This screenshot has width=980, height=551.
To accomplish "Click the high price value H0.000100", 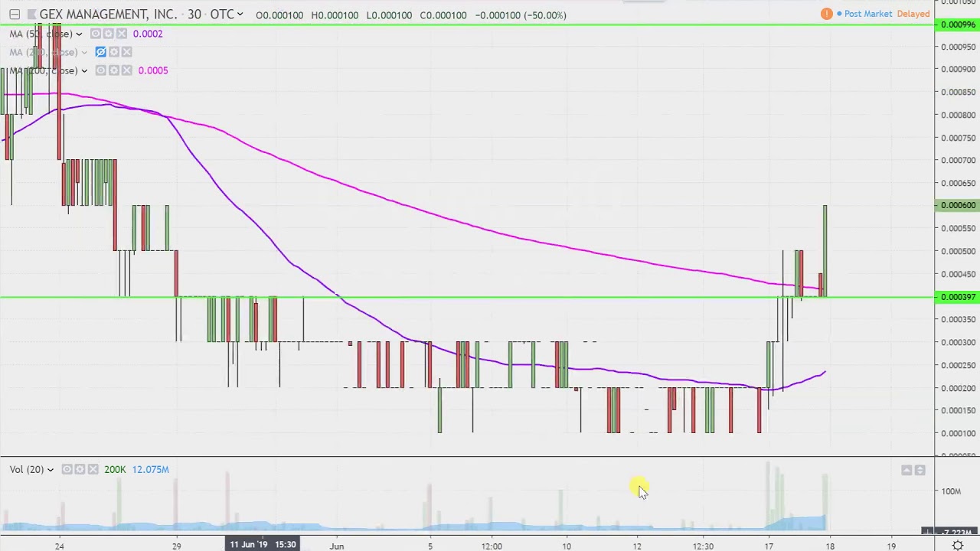I will click(x=335, y=15).
